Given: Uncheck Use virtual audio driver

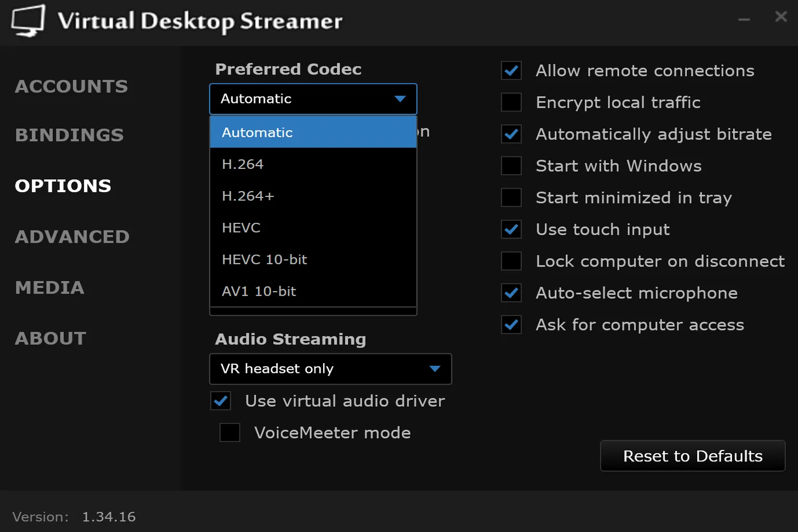Looking at the screenshot, I should (x=221, y=401).
